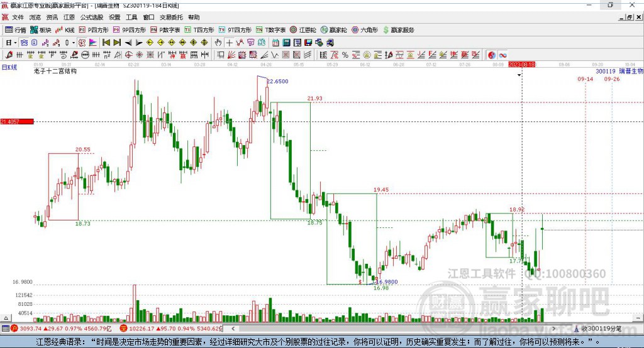Click the 板块 sector button
Image resolution: width=644 pixels, height=348 pixels.
click(41, 30)
